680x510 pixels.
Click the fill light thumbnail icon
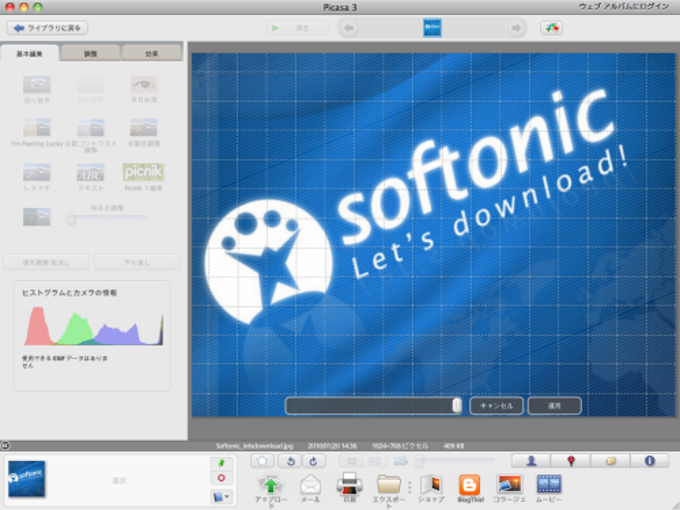(x=36, y=216)
